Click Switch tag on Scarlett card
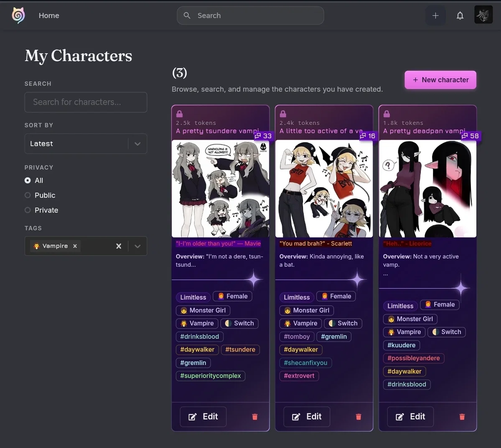 coord(343,323)
